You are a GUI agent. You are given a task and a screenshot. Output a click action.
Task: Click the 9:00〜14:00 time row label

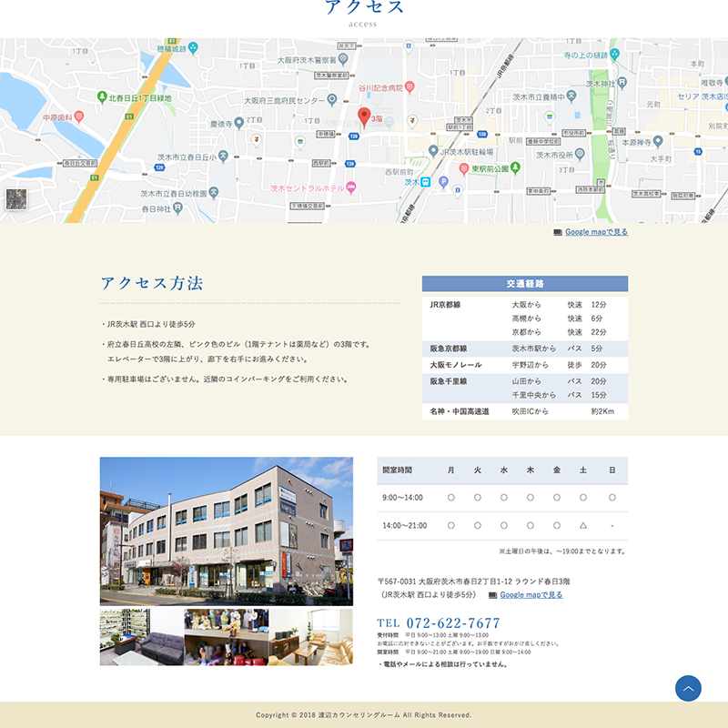tap(402, 498)
